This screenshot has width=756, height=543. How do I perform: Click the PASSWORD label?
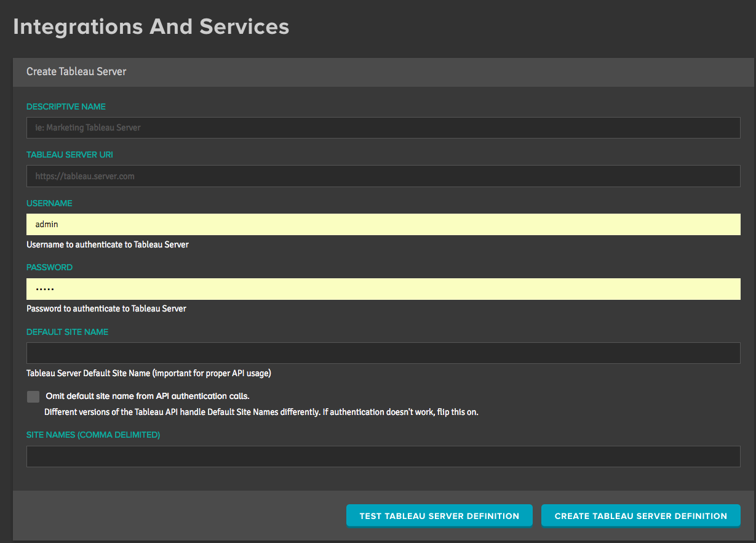tap(49, 267)
